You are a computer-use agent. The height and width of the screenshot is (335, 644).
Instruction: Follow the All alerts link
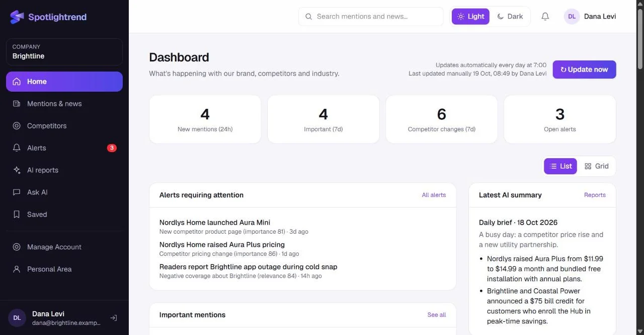click(434, 195)
